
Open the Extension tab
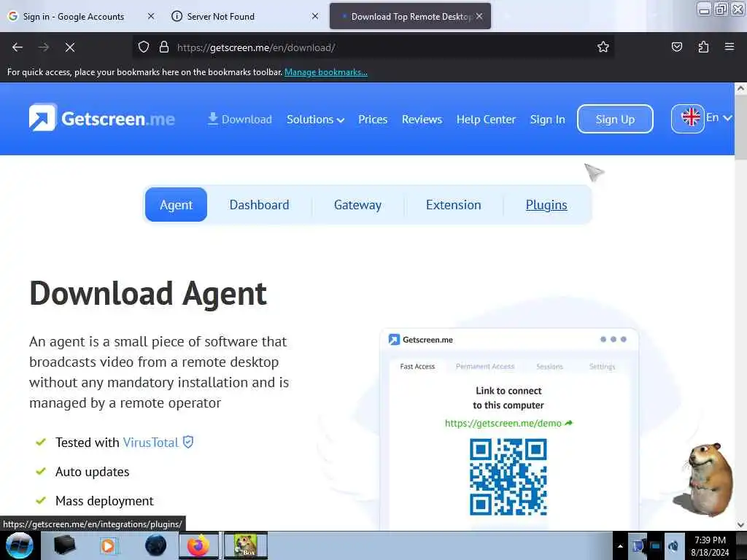[x=454, y=205]
